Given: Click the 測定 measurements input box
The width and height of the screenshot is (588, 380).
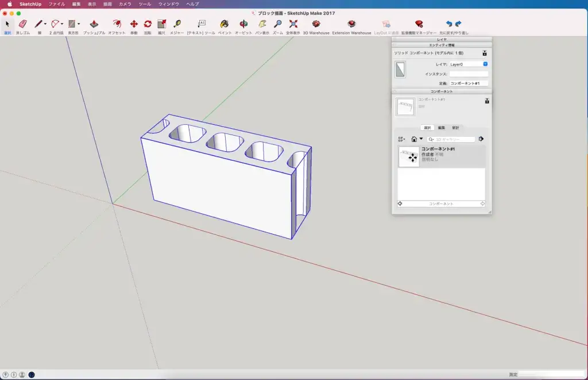Looking at the screenshot, I should (551, 374).
